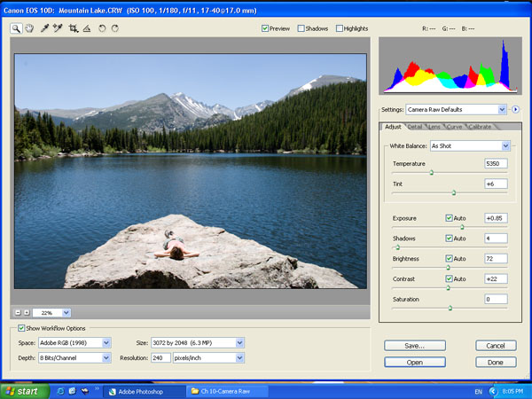Select the Hand tool
532x399 pixels.
pyautogui.click(x=29, y=28)
